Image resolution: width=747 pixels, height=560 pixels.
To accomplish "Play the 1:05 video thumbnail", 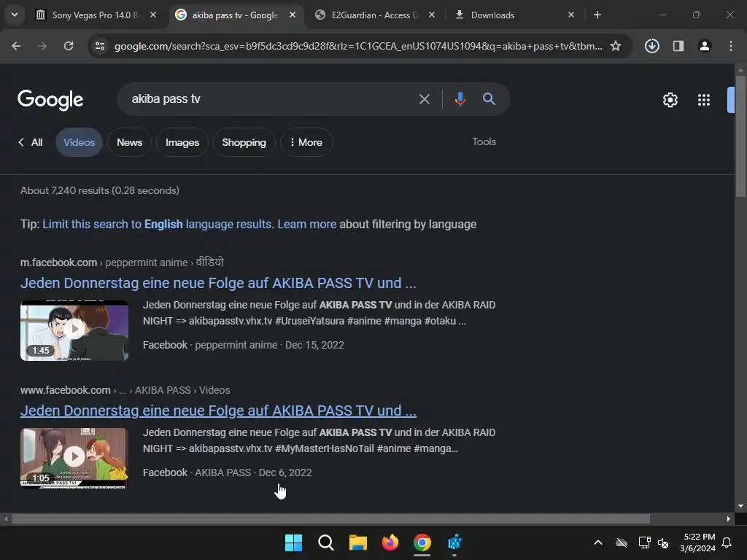I will tap(74, 458).
